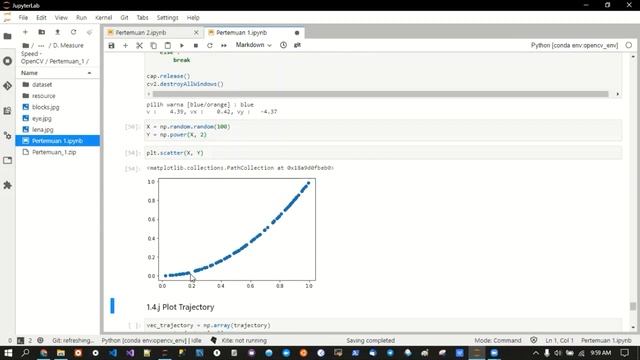Restart the kernel

point(210,45)
